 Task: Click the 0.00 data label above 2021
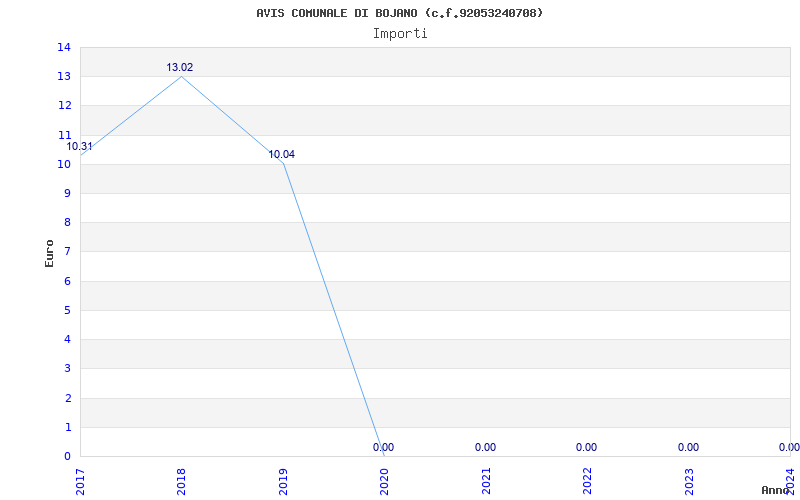point(485,447)
